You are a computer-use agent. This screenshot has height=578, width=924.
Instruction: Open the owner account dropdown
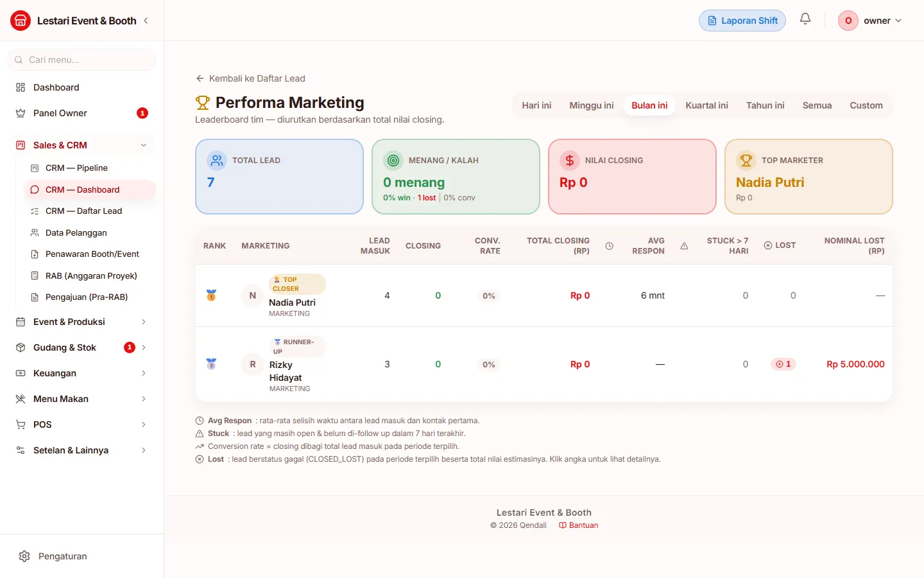click(x=870, y=21)
